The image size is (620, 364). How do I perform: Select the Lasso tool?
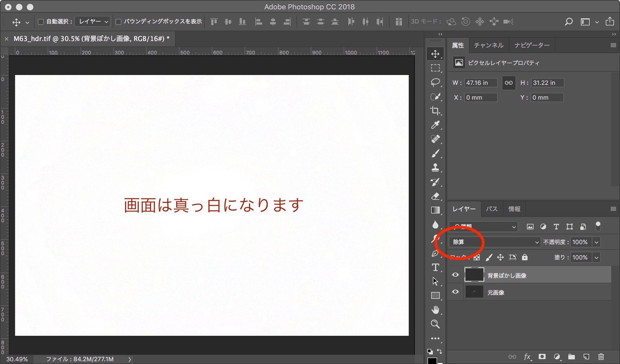[x=435, y=82]
